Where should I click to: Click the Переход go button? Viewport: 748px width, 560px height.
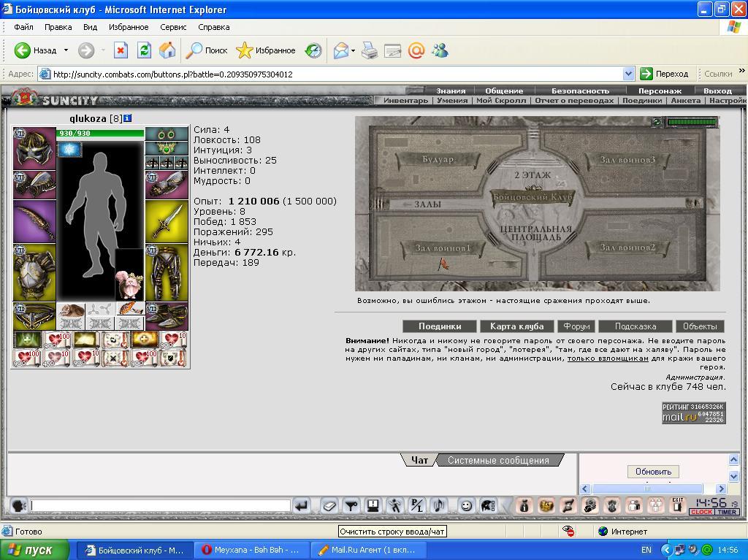(666, 74)
